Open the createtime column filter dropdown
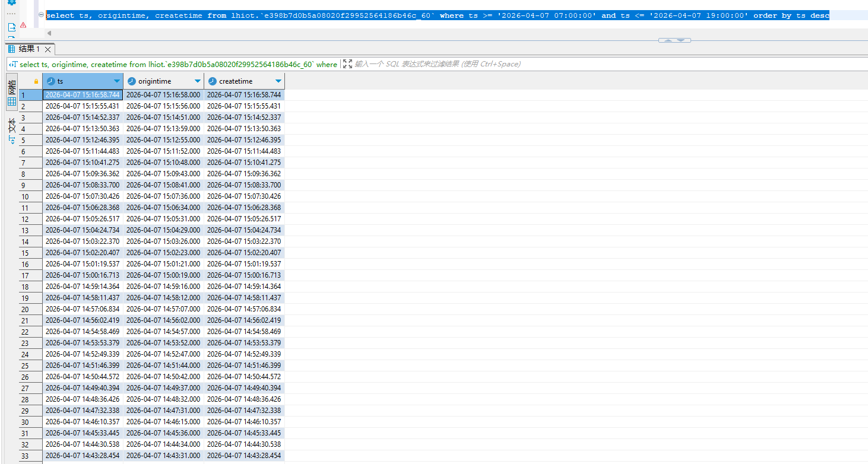This screenshot has height=464, width=868. click(278, 81)
